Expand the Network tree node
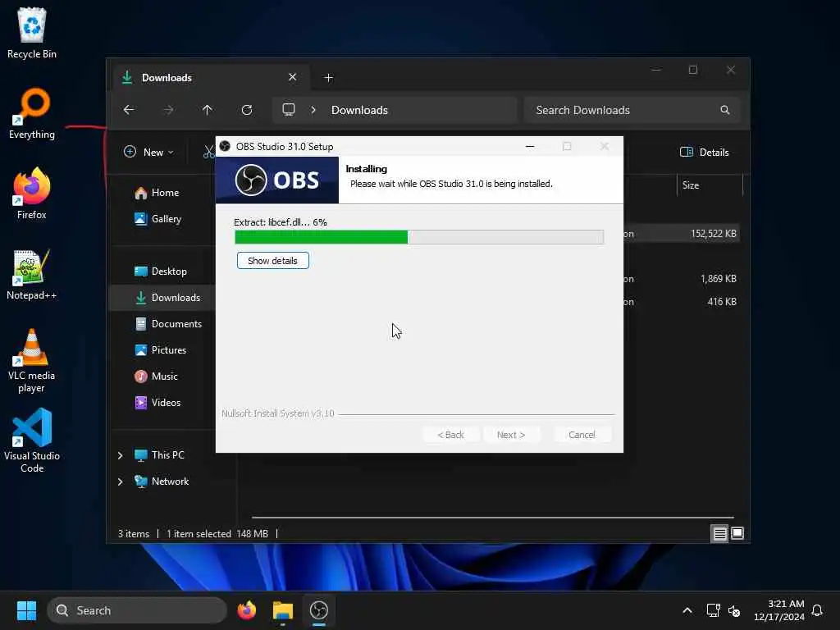The height and width of the screenshot is (630, 840). (x=120, y=482)
